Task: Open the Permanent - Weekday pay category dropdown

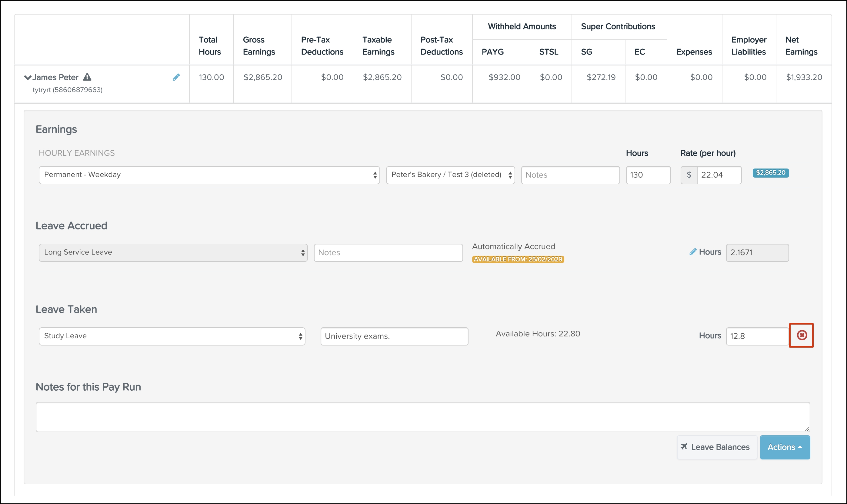Action: (x=209, y=175)
